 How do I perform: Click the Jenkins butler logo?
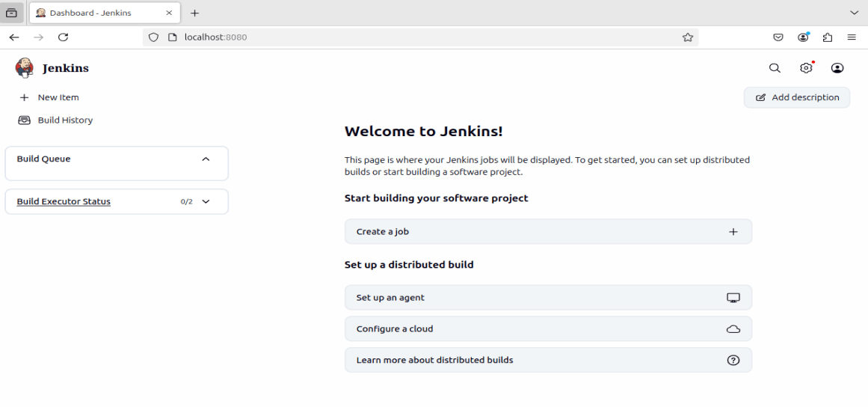[x=25, y=67]
